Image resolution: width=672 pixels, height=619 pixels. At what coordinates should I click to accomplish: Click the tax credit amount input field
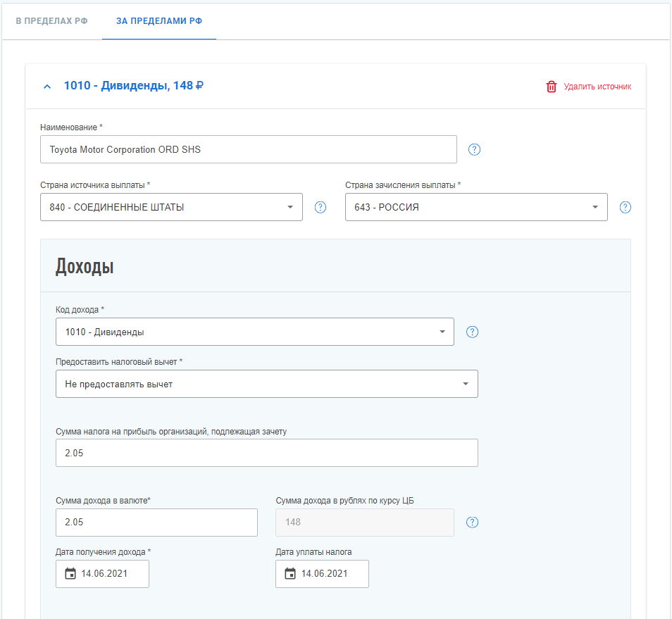click(x=266, y=453)
